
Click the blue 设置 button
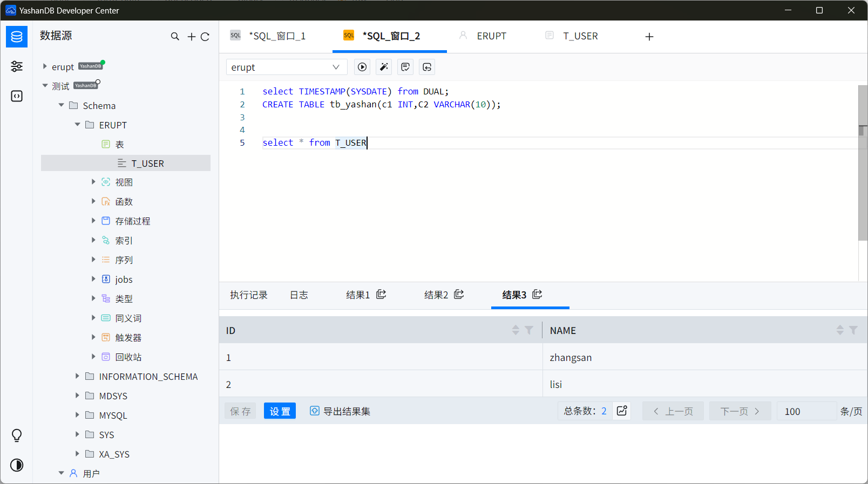click(280, 411)
